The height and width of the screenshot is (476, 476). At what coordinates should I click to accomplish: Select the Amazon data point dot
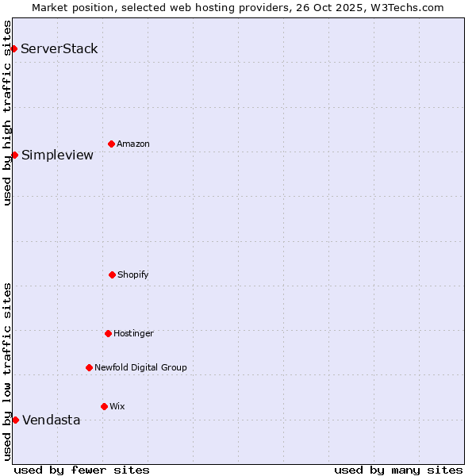111,144
